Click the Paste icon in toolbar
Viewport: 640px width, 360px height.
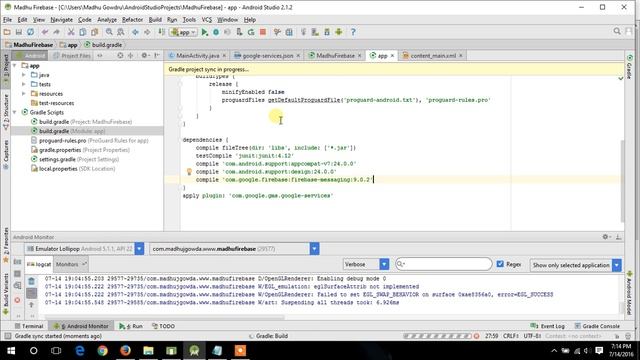[95, 32]
